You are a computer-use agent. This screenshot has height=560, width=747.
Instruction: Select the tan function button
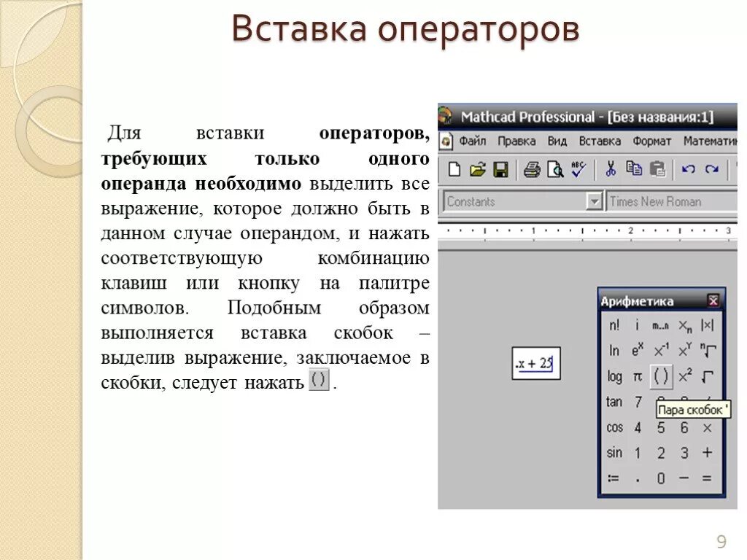[x=613, y=400]
